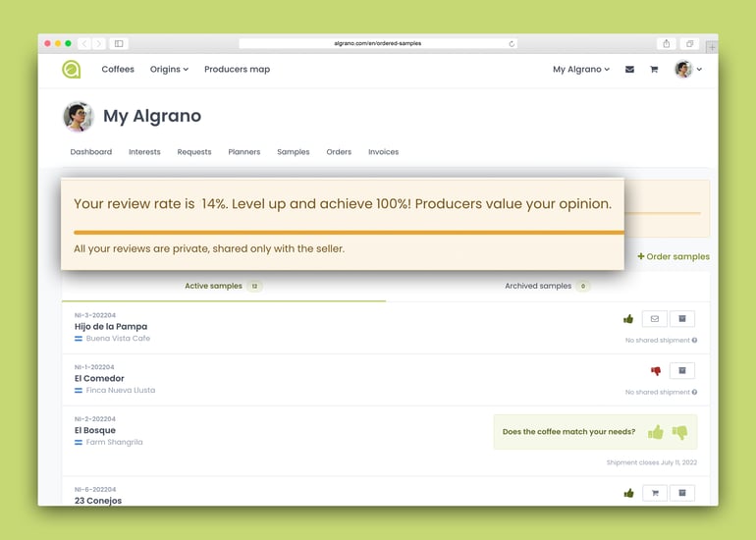Archive the El Comedor sample

(x=682, y=370)
